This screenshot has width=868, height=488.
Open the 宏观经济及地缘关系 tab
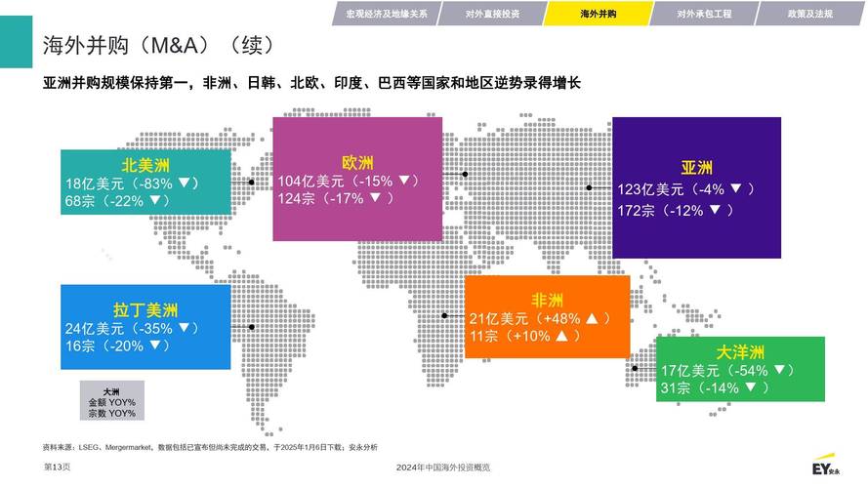tap(384, 14)
